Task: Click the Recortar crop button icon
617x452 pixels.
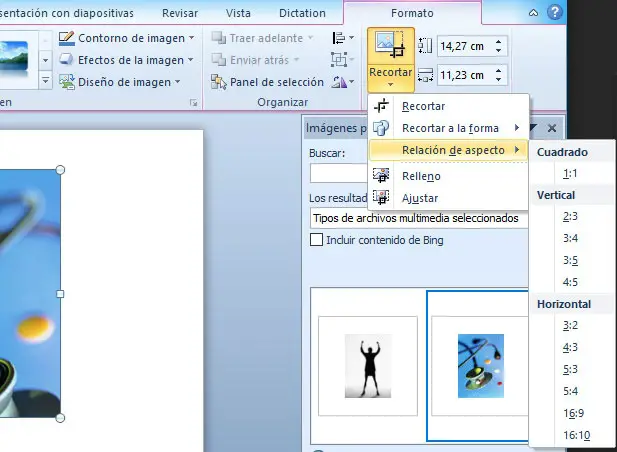Action: click(390, 45)
